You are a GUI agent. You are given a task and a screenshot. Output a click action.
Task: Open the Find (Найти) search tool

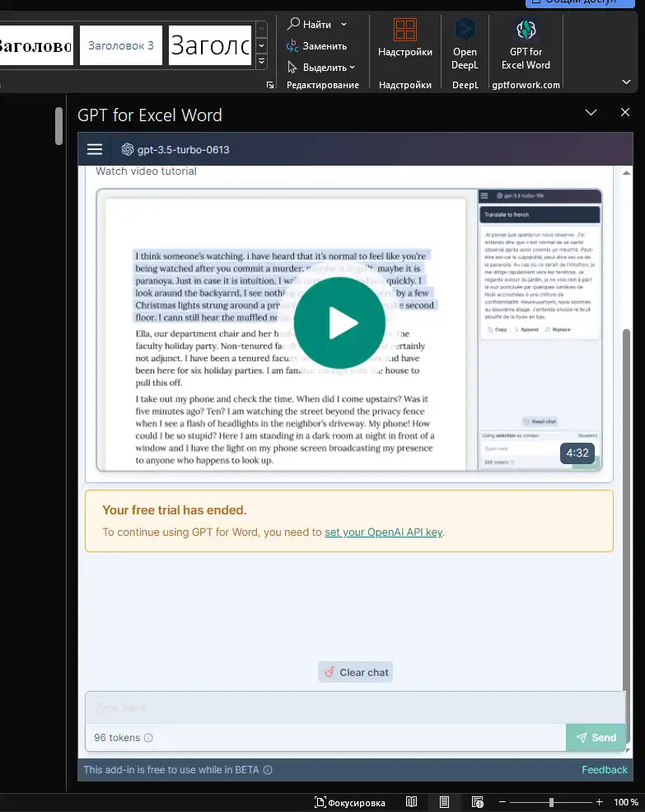click(x=310, y=25)
